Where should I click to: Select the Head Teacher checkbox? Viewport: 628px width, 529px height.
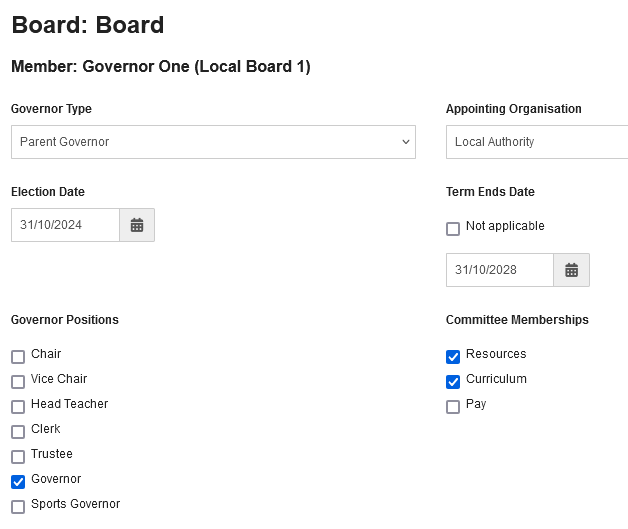[18, 407]
